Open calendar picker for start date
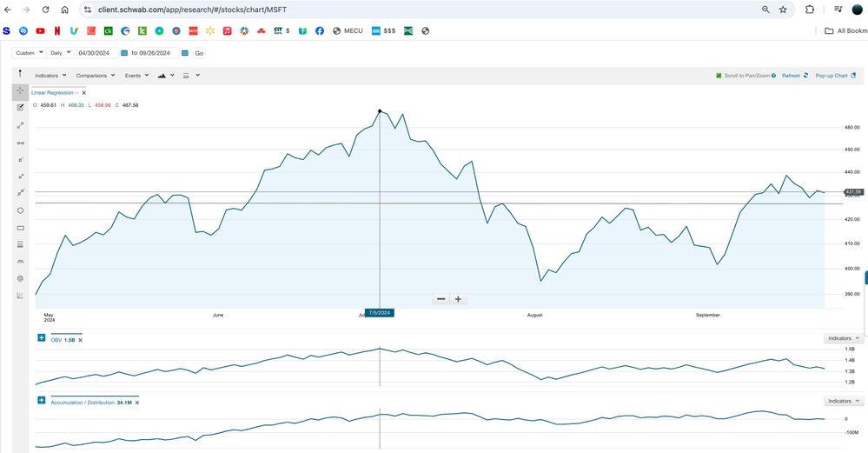The image size is (868, 453). (x=124, y=53)
